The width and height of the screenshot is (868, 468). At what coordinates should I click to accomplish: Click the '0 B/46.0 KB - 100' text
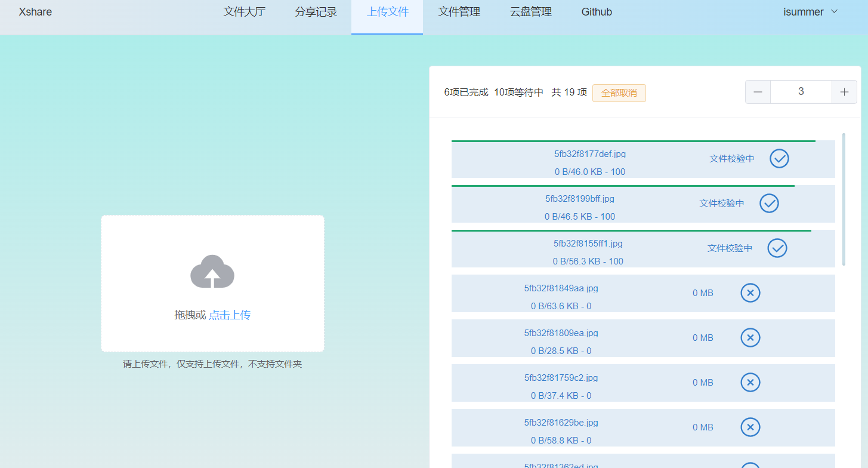coord(590,172)
